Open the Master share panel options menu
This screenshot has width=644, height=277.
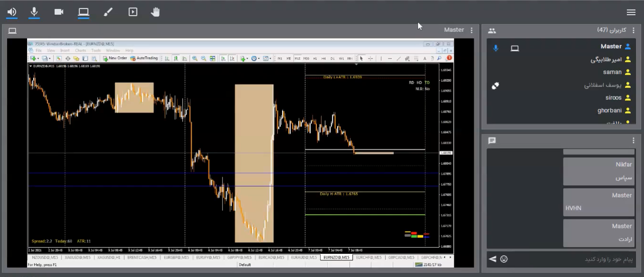coord(471,30)
